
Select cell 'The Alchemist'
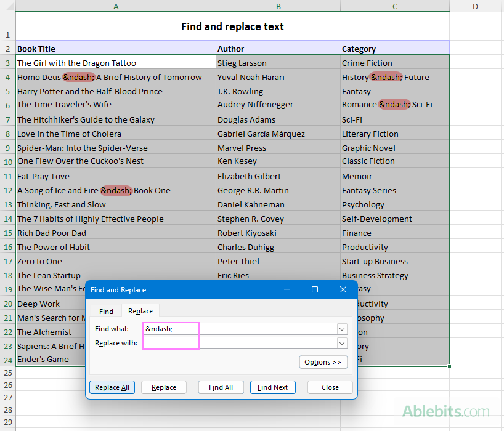tap(51, 331)
